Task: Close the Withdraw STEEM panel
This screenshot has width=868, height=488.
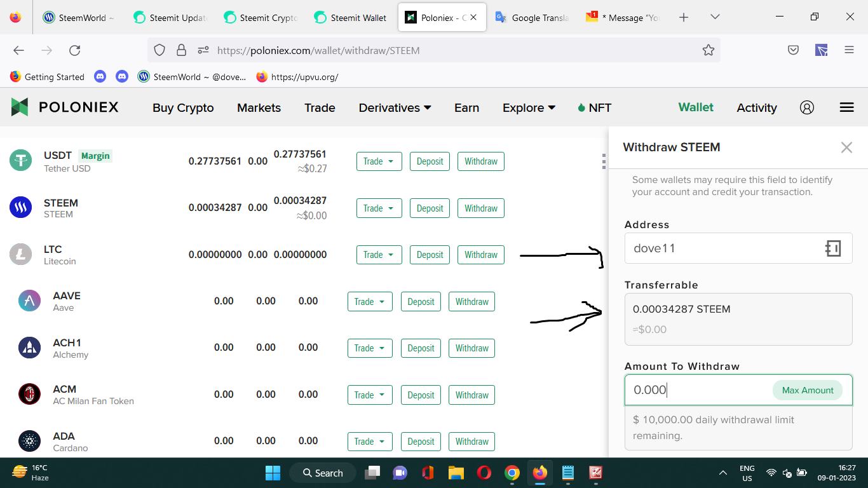Action: point(846,147)
